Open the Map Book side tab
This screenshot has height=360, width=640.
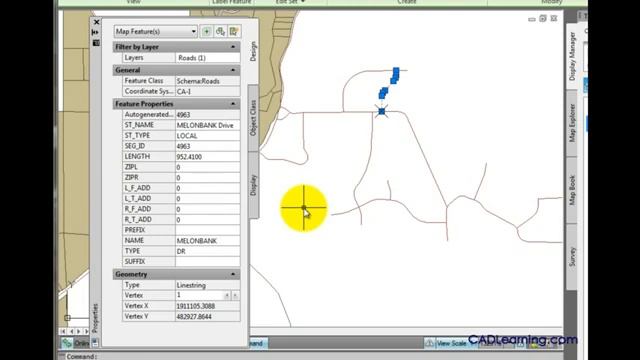click(x=572, y=190)
